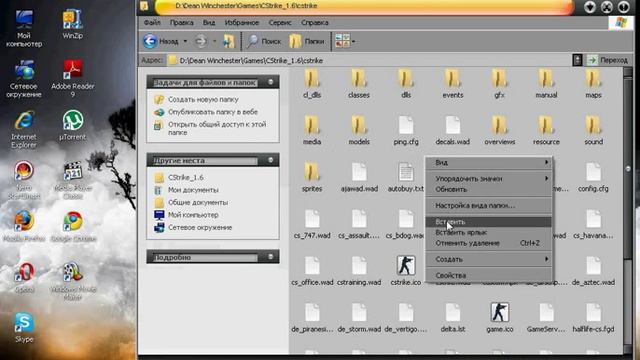
Task: Click Создать новую папку link
Action: coord(203,99)
